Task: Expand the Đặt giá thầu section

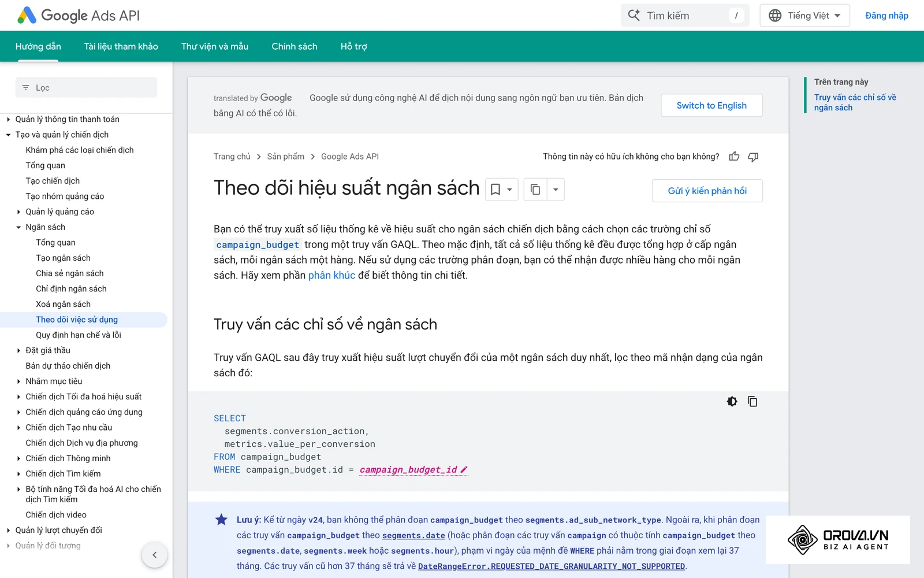Action: 18,351
